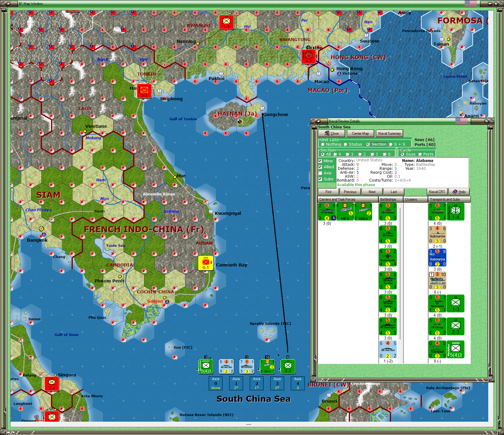Select the Transport counter in details list

pos(437,350)
